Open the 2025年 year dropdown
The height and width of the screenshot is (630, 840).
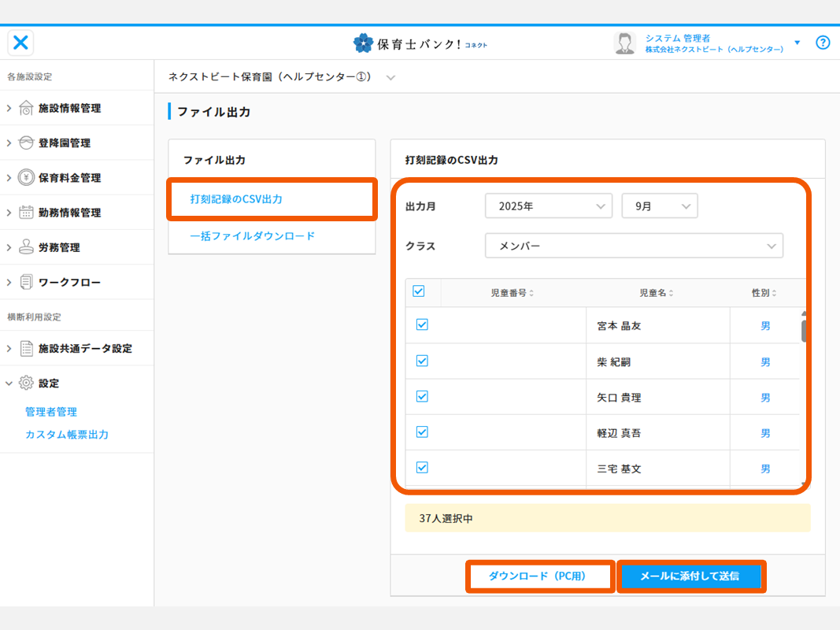(x=548, y=206)
